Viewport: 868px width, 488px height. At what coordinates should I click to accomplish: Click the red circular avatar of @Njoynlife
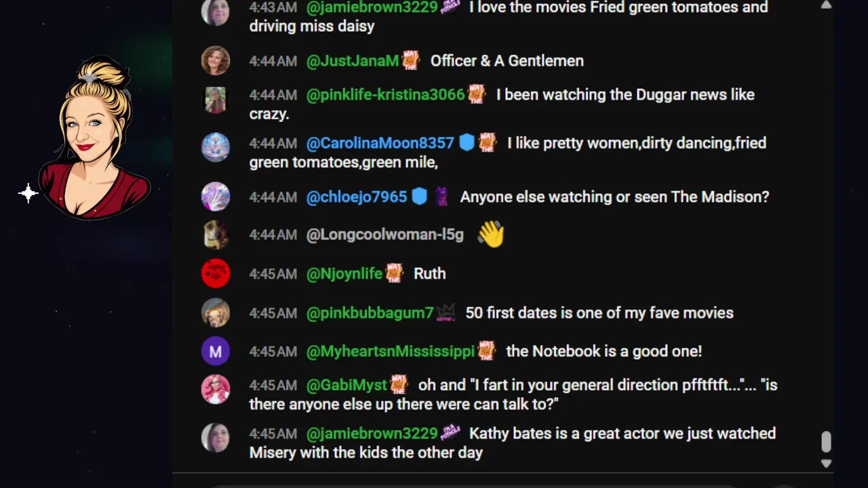[x=216, y=273]
